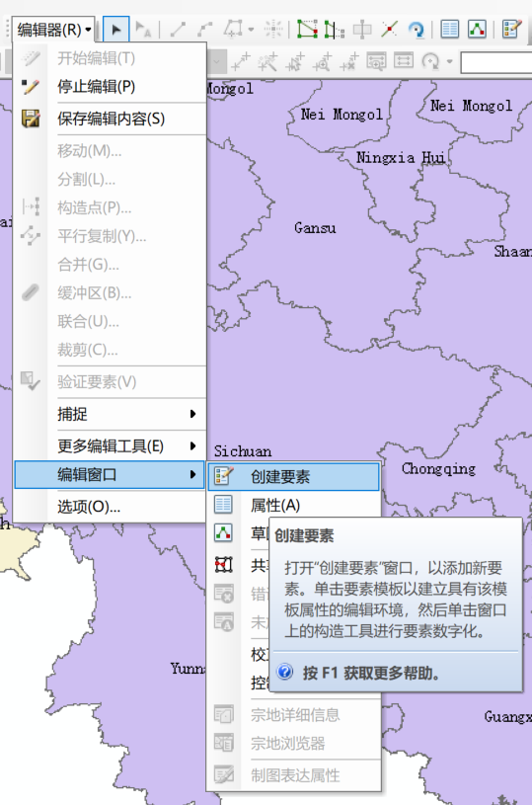
Task: Click 创建要素 in the submenu
Action: pyautogui.click(x=294, y=476)
